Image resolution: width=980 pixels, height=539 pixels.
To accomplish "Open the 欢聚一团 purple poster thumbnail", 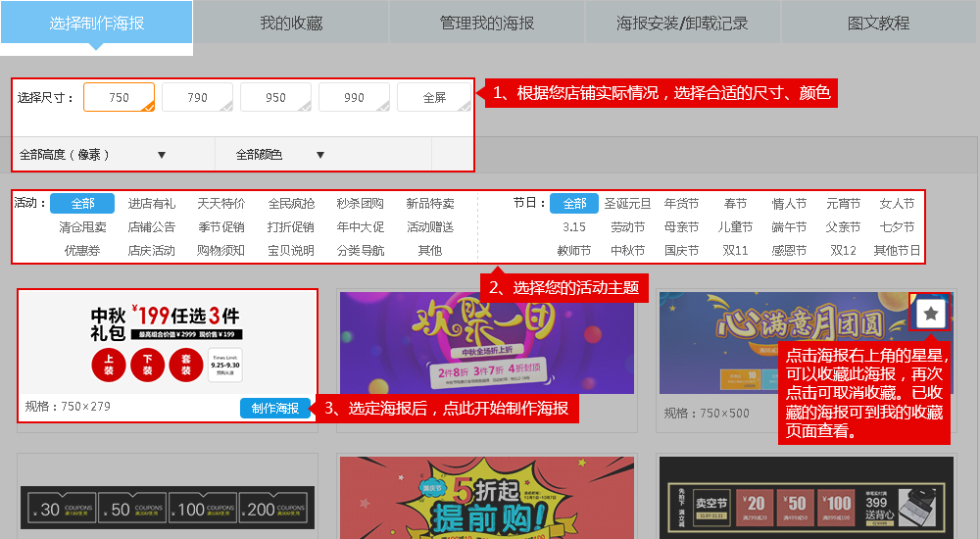I will pyautogui.click(x=487, y=343).
